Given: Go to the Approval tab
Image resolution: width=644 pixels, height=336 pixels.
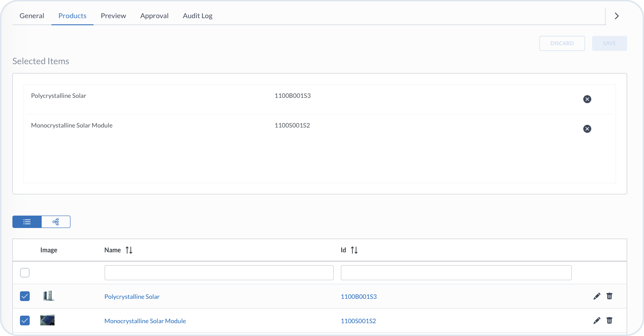Looking at the screenshot, I should tap(154, 15).
